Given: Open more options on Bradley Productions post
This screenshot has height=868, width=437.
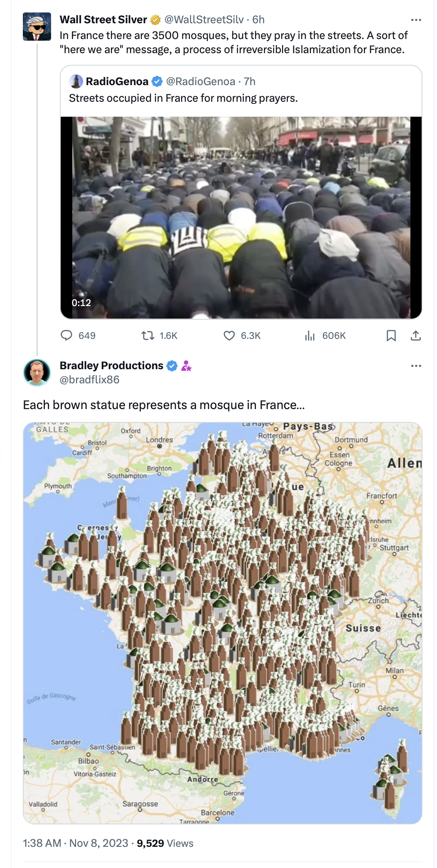Looking at the screenshot, I should (416, 366).
